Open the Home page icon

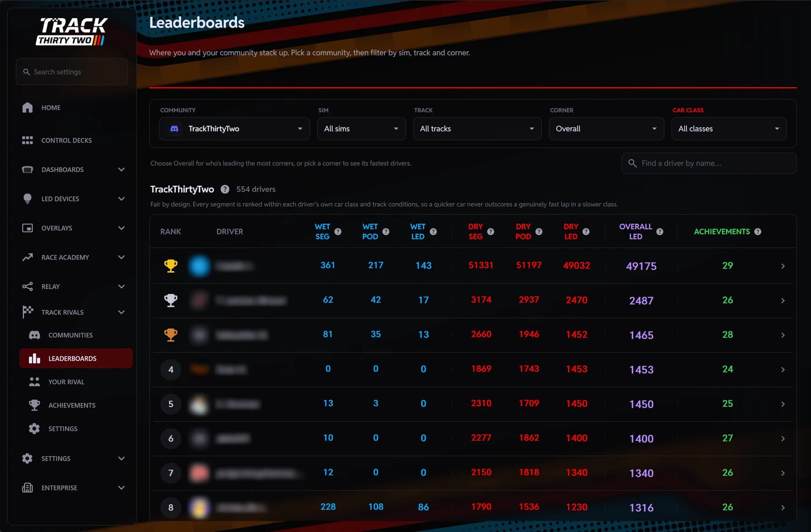(x=28, y=108)
